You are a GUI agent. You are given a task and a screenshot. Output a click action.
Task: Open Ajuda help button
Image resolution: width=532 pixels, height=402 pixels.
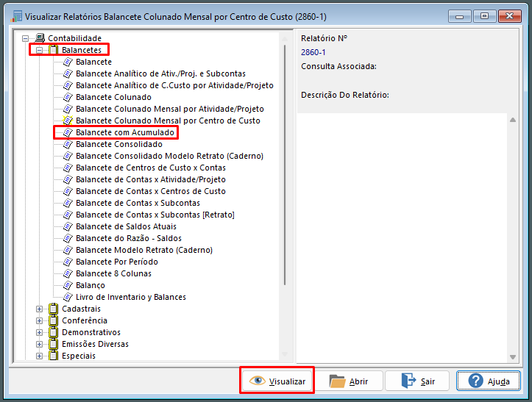[489, 381]
